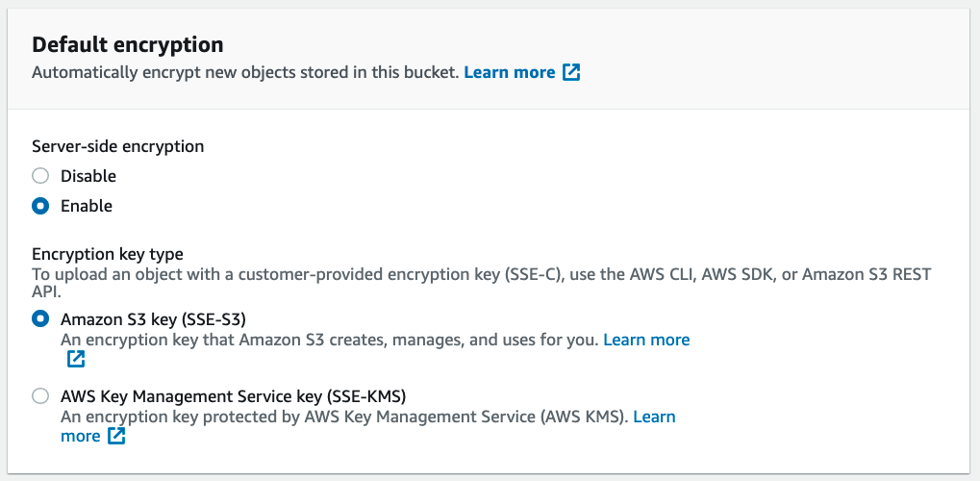Open Learn more link for Amazon S3 key
The width and height of the screenshot is (980, 481).
point(646,340)
